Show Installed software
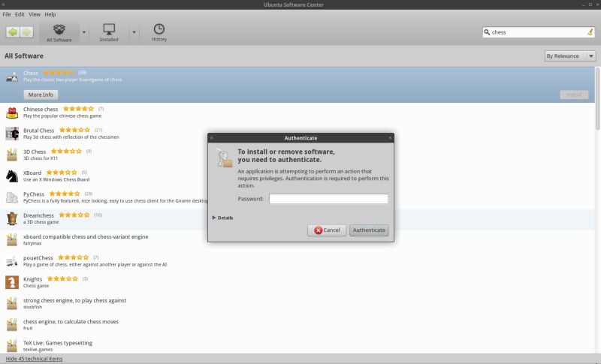The image size is (601, 364). 109,33
